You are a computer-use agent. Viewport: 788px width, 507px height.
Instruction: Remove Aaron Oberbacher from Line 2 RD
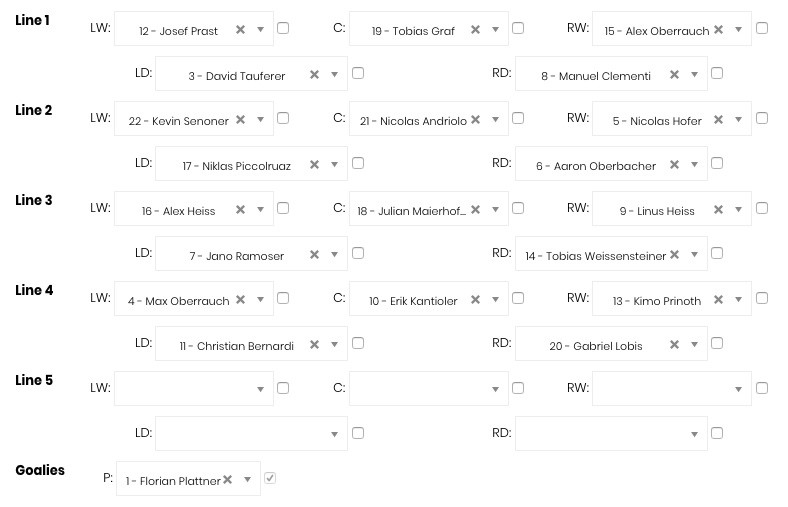(x=674, y=166)
